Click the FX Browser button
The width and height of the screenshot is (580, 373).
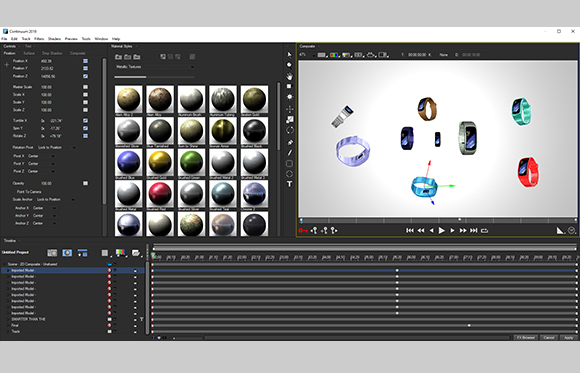(x=526, y=337)
